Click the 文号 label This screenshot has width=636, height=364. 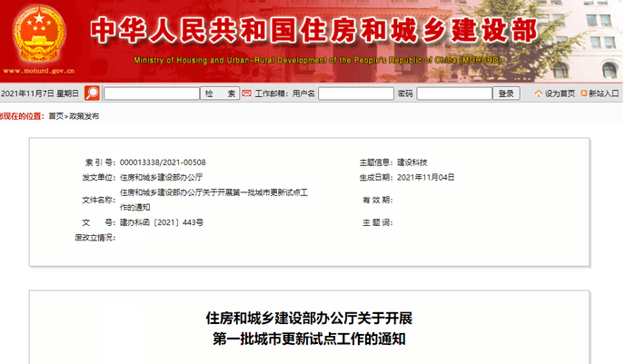(99, 222)
